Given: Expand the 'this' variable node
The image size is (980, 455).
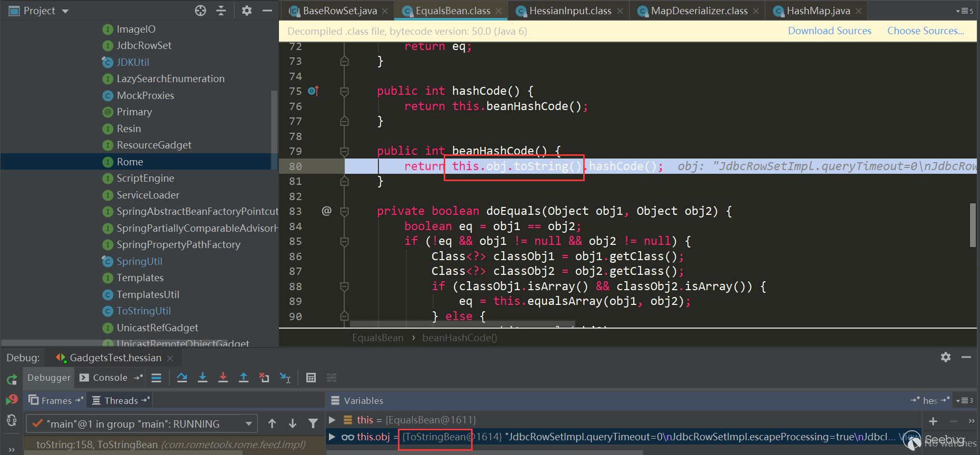Looking at the screenshot, I should [x=332, y=420].
